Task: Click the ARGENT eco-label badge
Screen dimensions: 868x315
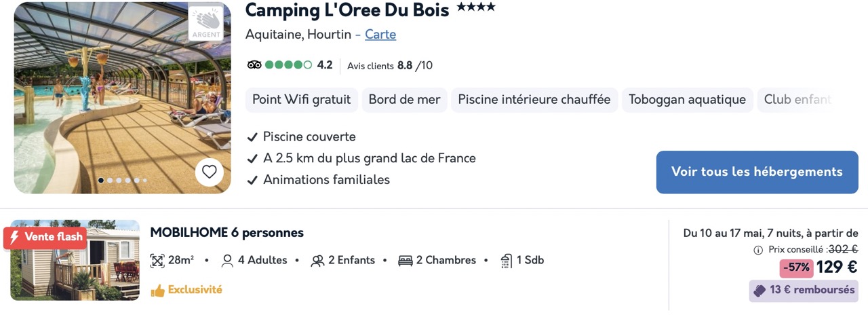Action: tap(205, 24)
